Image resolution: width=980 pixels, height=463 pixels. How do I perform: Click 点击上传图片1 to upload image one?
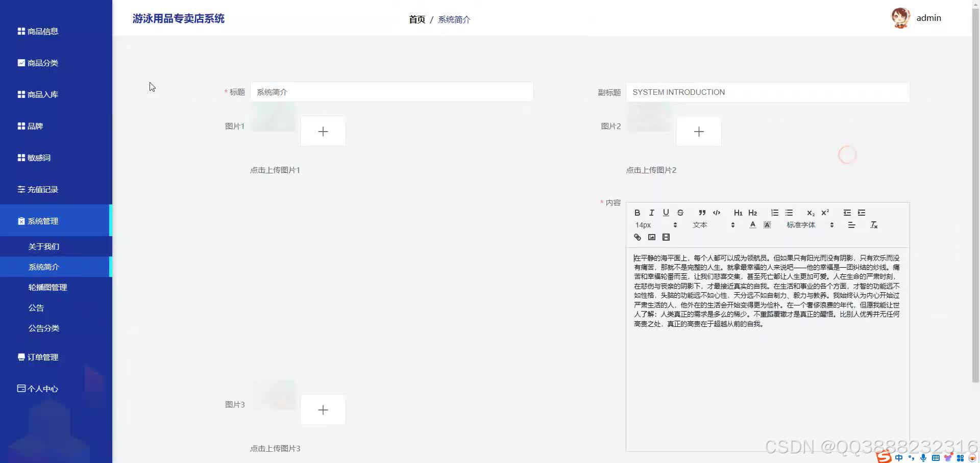[x=275, y=170]
